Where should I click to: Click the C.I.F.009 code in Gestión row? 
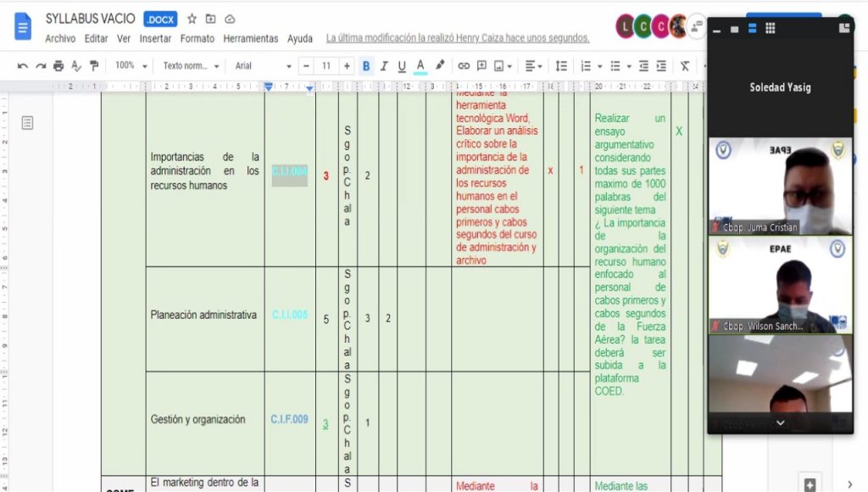(x=289, y=419)
